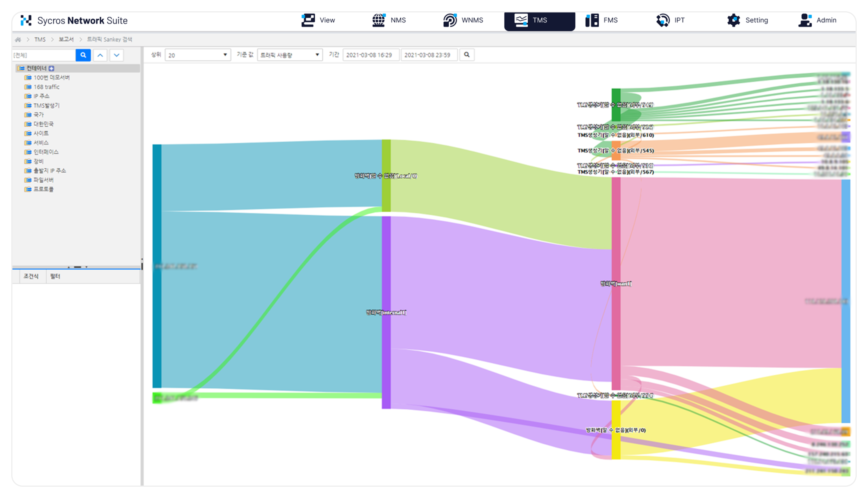
Task: Click the blue tree search button
Action: coord(83,55)
